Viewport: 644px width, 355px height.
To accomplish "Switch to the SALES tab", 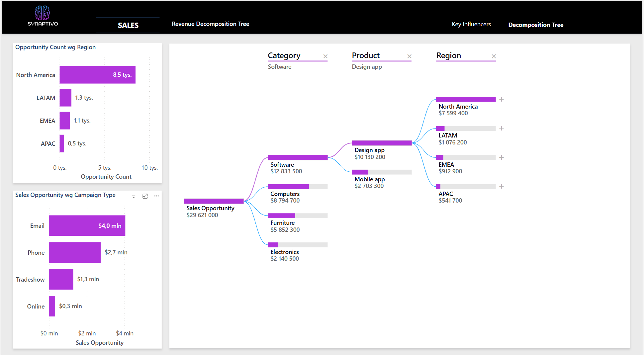I will click(128, 25).
